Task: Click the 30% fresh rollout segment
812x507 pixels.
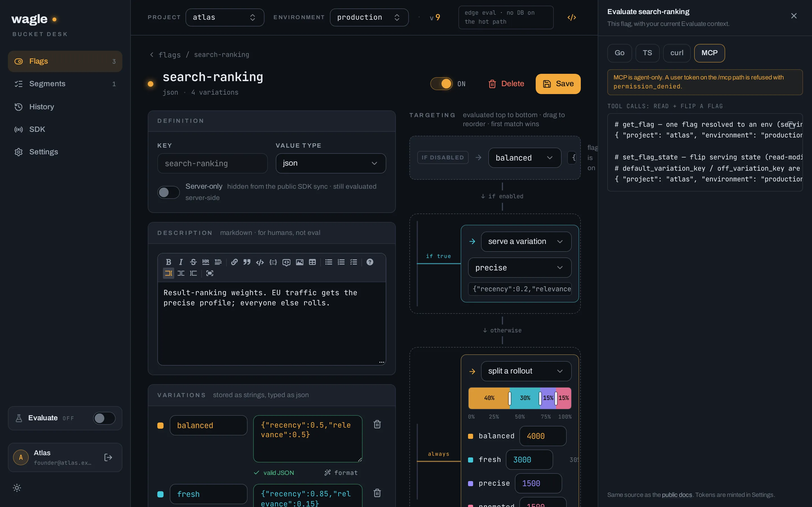Action: coord(525,398)
